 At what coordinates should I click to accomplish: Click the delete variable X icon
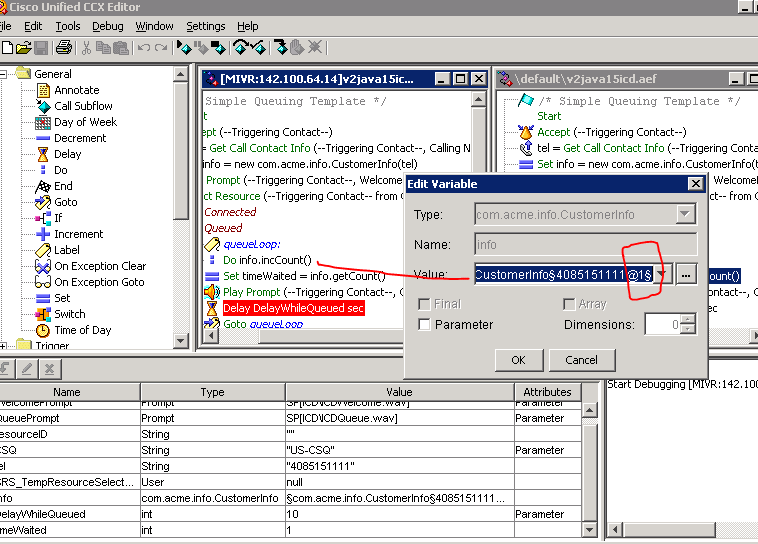(x=49, y=369)
